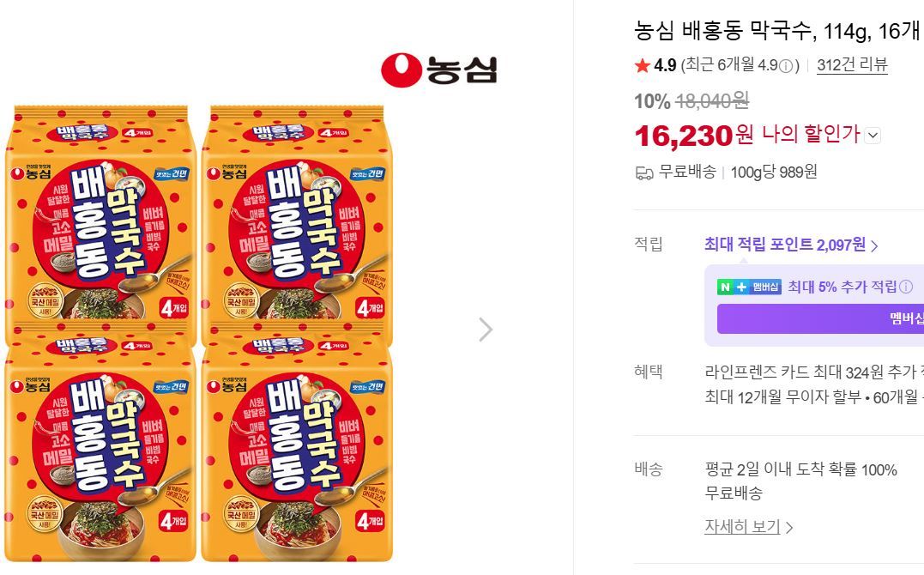Click the product title 농심 배홍동 막국수

click(725, 30)
